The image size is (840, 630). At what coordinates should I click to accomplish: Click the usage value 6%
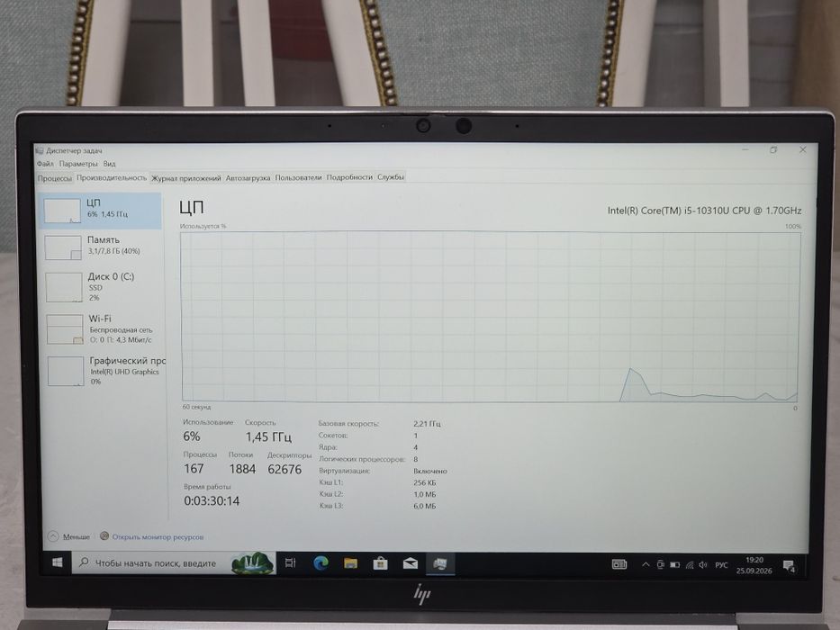[x=191, y=436]
